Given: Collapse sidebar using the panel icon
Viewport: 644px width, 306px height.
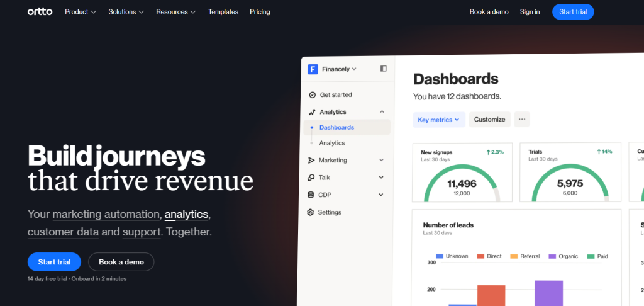Looking at the screenshot, I should click(384, 69).
